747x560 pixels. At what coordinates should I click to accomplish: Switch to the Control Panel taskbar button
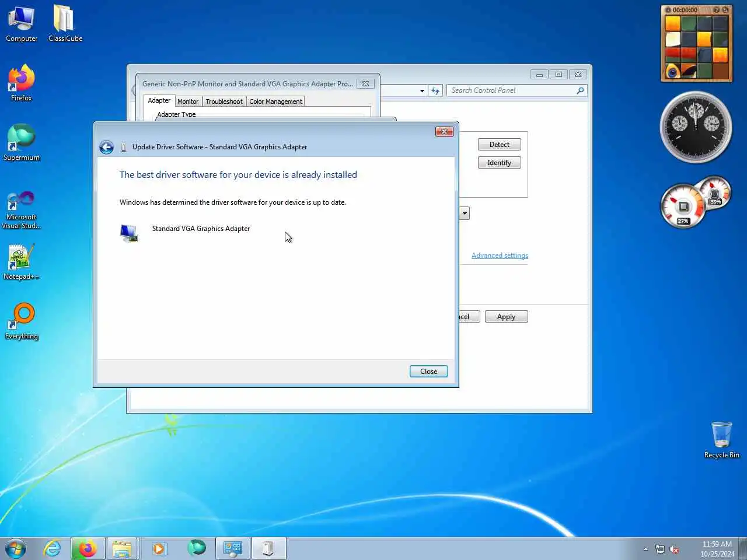click(233, 548)
